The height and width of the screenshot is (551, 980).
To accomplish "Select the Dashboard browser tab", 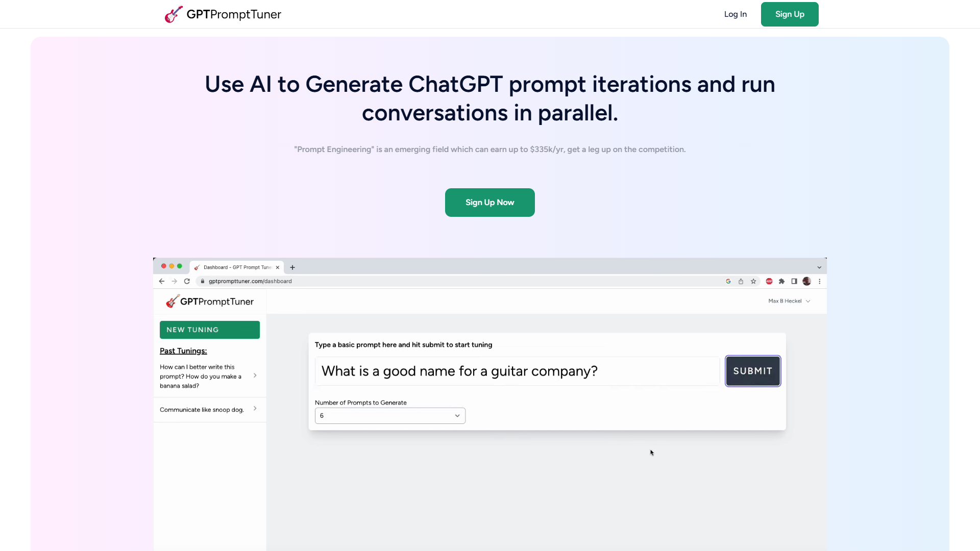I will pos(236,267).
